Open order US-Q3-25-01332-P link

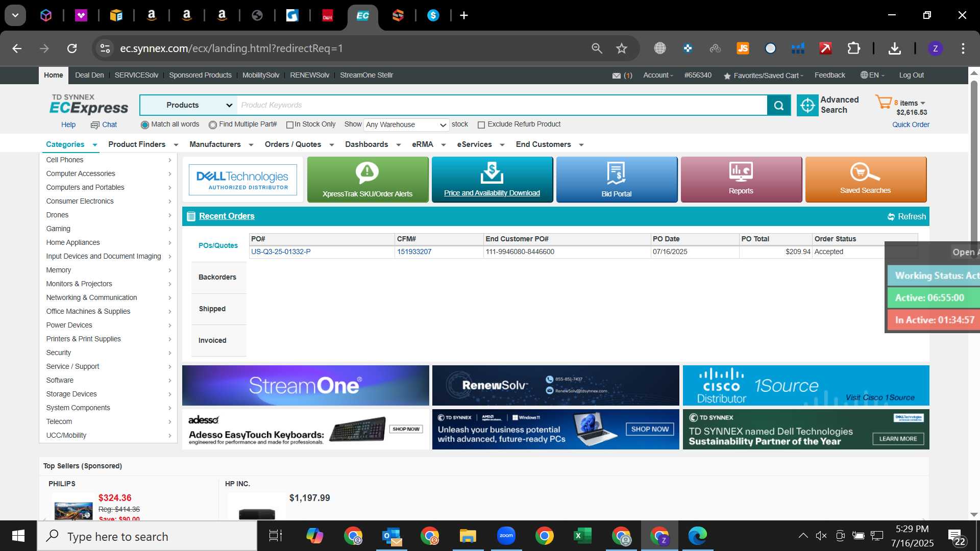coord(281,252)
